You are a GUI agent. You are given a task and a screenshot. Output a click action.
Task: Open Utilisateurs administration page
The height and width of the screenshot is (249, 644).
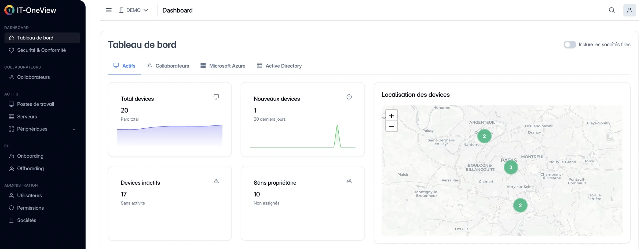[42, 195]
